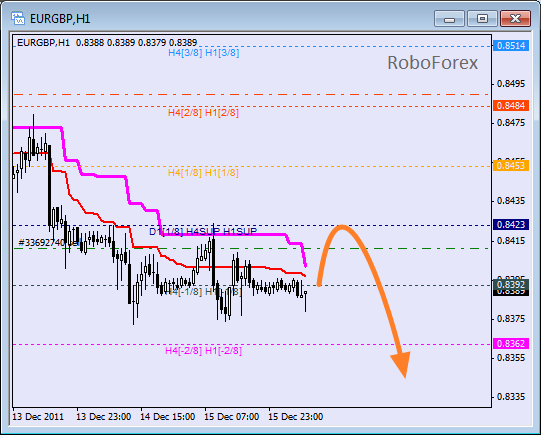Click the 13 Dec 23:00 time axis label
The image size is (541, 435).
coord(104,417)
